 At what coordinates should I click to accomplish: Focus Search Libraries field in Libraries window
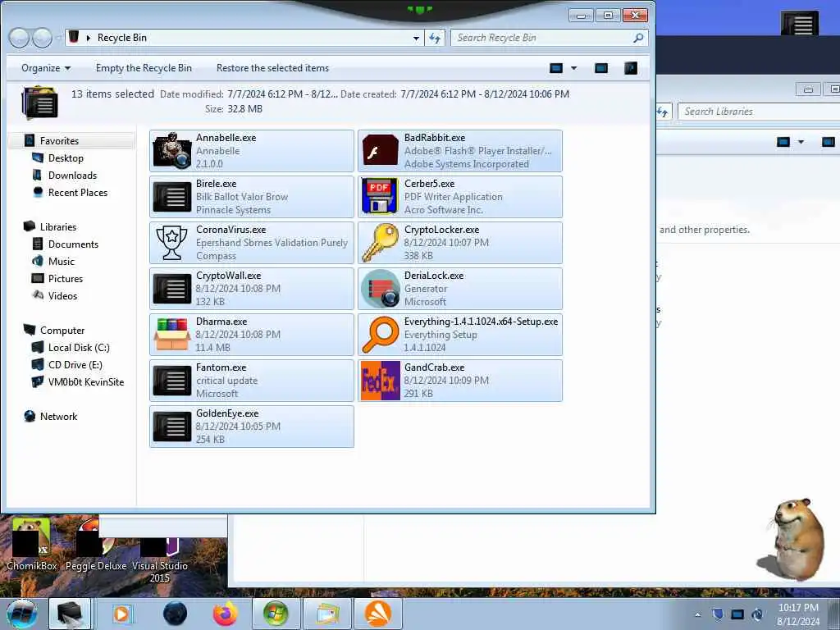(x=759, y=112)
